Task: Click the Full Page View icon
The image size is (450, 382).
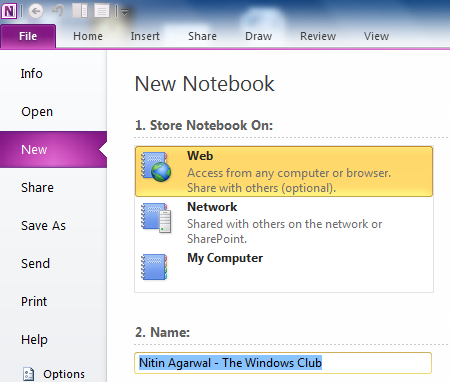Action: pyautogui.click(x=102, y=11)
